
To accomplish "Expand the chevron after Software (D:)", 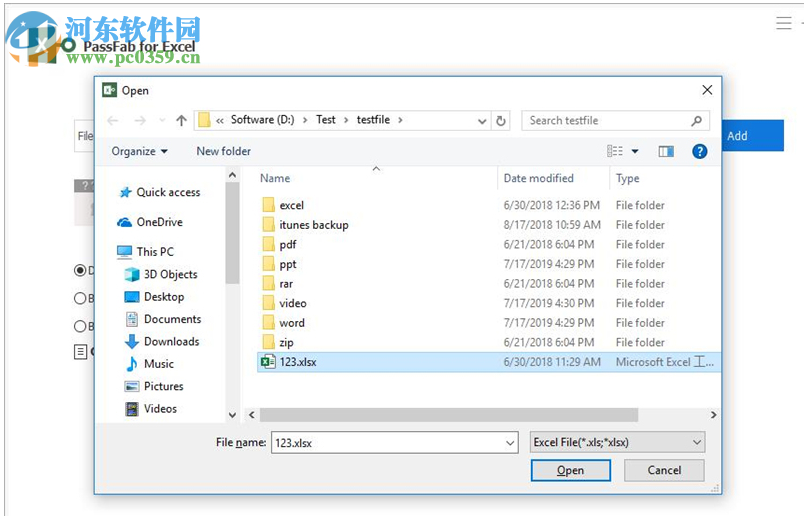I will 305,120.
